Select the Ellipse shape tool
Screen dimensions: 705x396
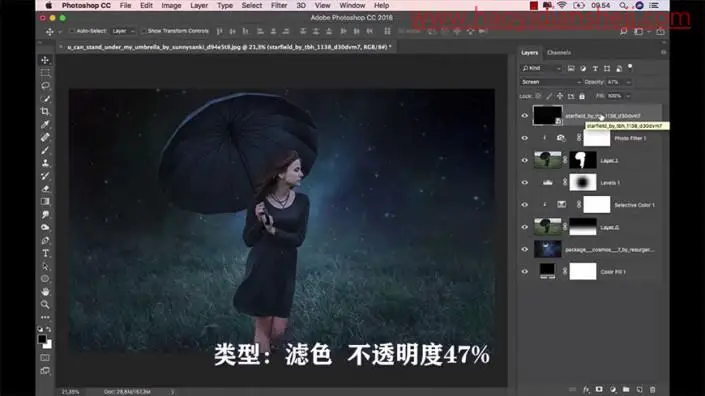point(45,279)
